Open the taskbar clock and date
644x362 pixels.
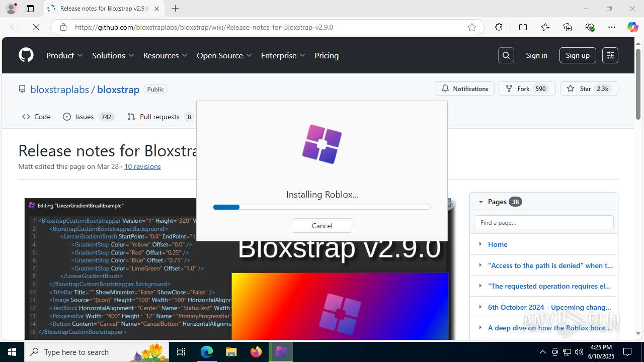coord(601,352)
